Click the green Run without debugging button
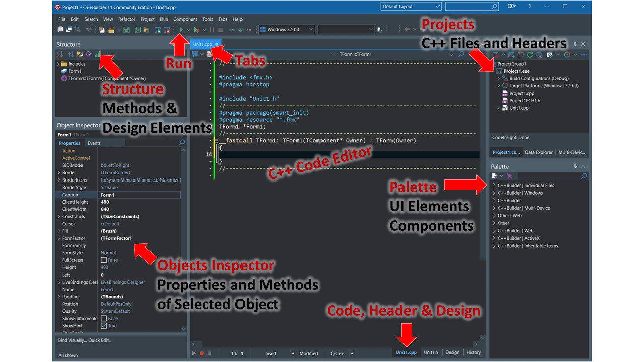Image resolution: width=644 pixels, height=362 pixels. coord(181,30)
